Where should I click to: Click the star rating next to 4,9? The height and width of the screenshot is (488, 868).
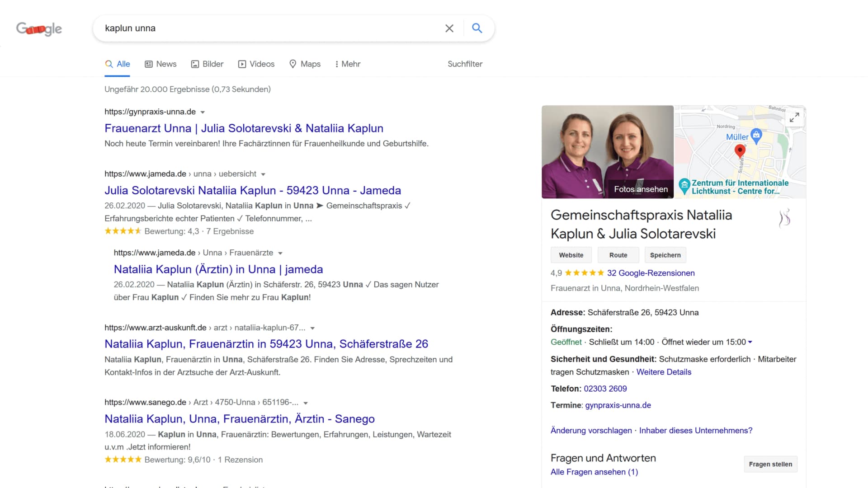584,272
